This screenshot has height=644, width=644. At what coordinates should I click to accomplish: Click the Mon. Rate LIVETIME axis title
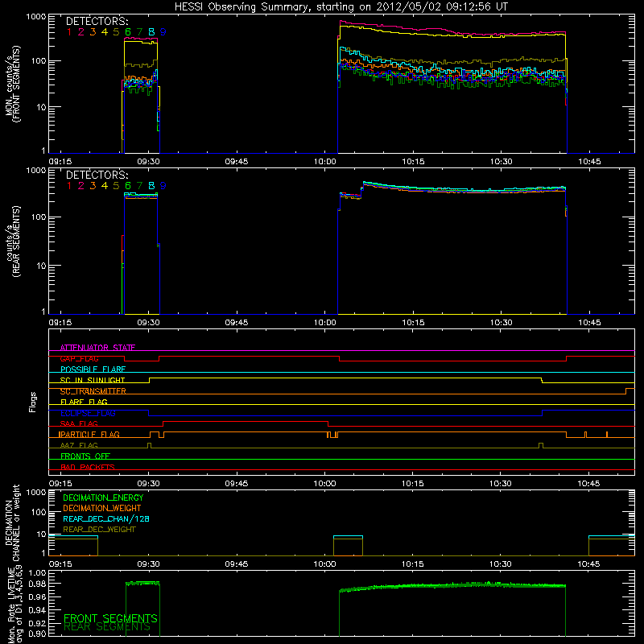(x=14, y=604)
